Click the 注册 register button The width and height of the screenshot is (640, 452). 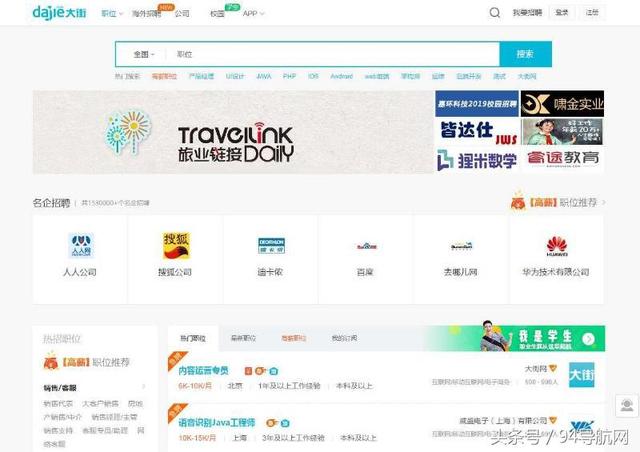(x=592, y=13)
